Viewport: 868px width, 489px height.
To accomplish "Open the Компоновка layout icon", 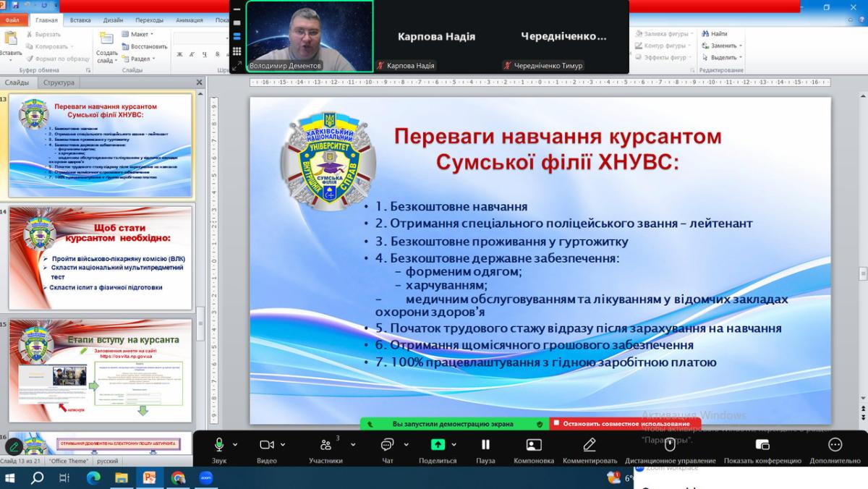I will point(534,445).
